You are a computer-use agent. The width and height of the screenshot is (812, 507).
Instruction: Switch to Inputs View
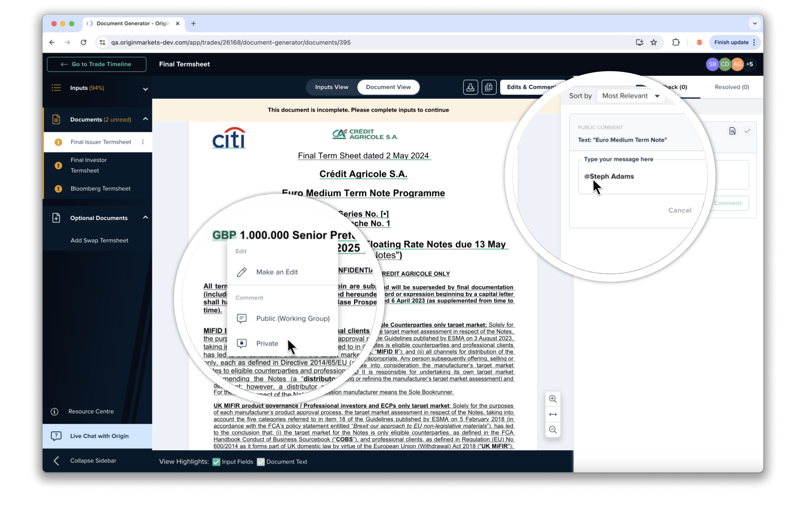pyautogui.click(x=332, y=87)
